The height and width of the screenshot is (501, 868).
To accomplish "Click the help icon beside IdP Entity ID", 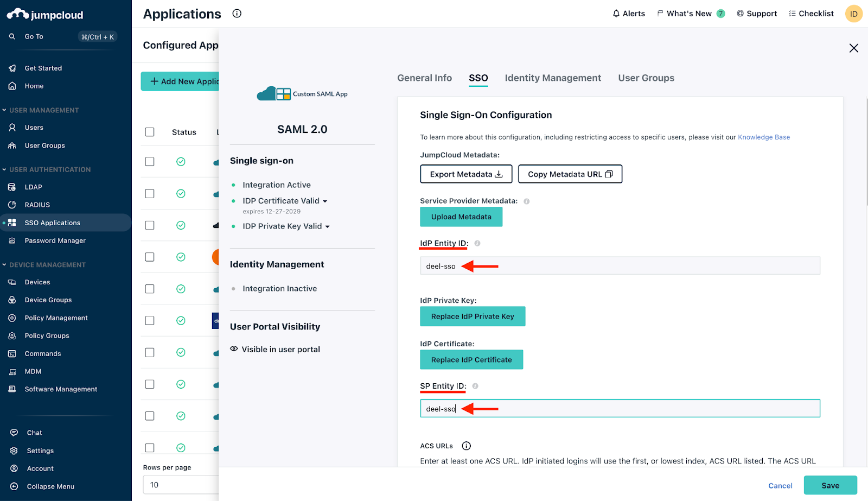I will click(x=477, y=244).
